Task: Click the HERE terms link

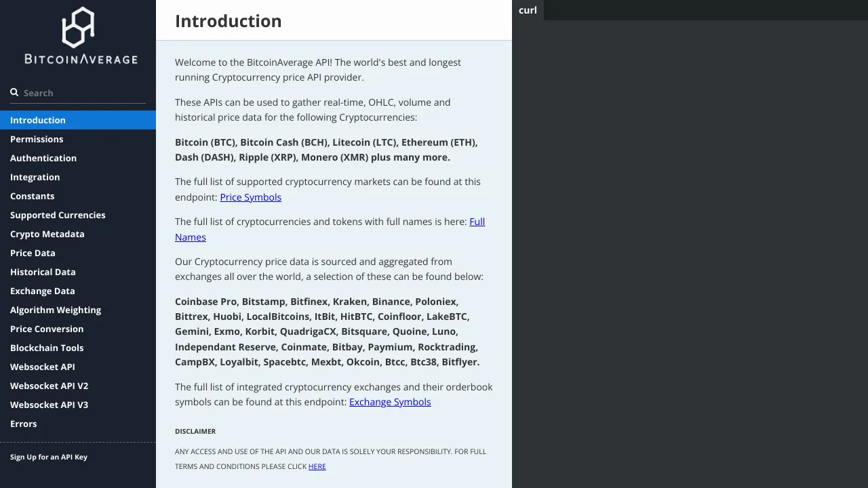Action: 317,466
